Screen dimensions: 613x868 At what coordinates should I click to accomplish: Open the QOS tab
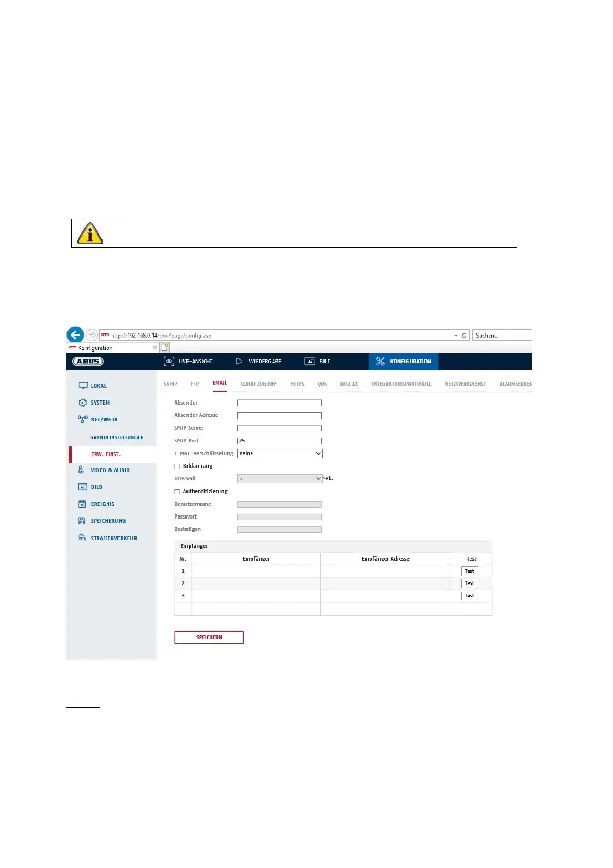click(322, 383)
